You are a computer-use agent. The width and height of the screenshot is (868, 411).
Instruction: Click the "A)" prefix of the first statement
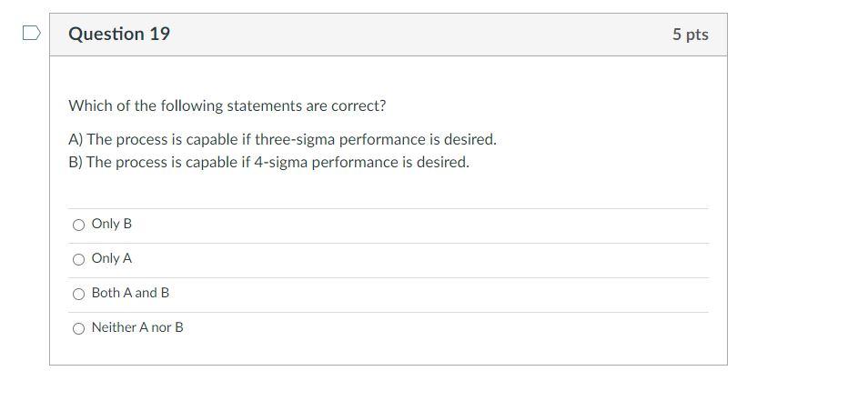(76, 140)
